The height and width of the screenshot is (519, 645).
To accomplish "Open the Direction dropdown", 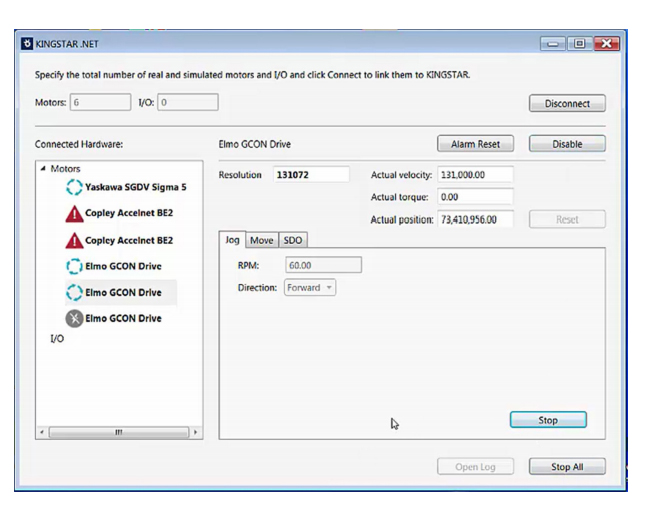I will [310, 287].
